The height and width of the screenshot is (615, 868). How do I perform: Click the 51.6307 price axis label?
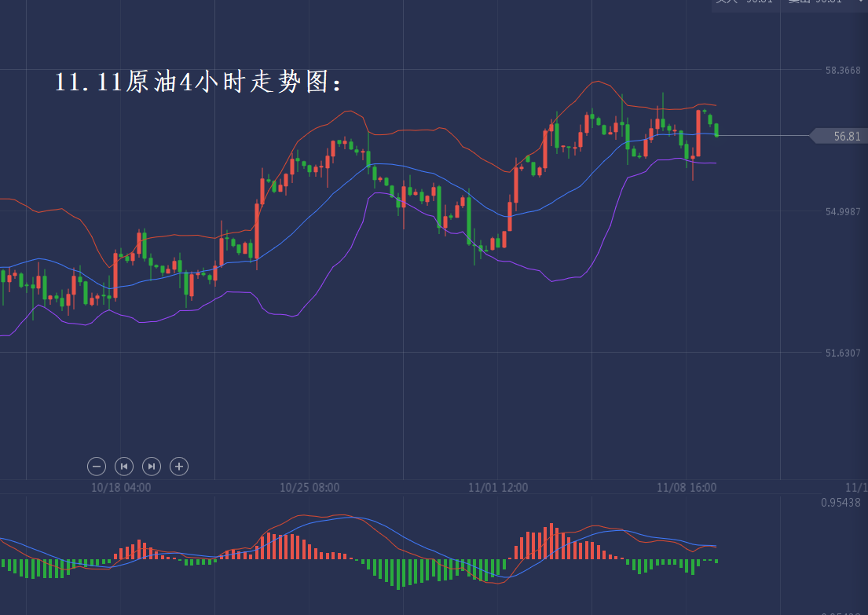pos(843,353)
